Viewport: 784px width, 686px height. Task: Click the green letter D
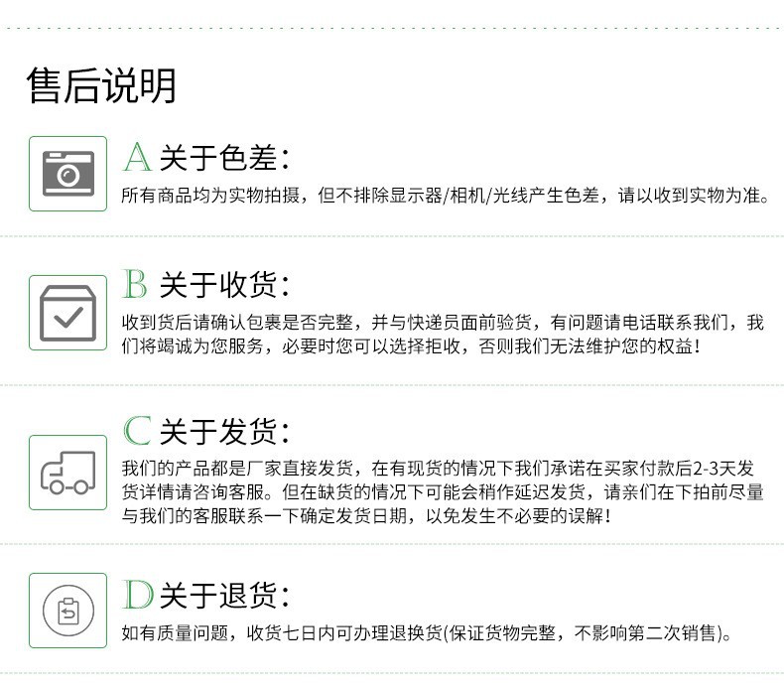(136, 595)
